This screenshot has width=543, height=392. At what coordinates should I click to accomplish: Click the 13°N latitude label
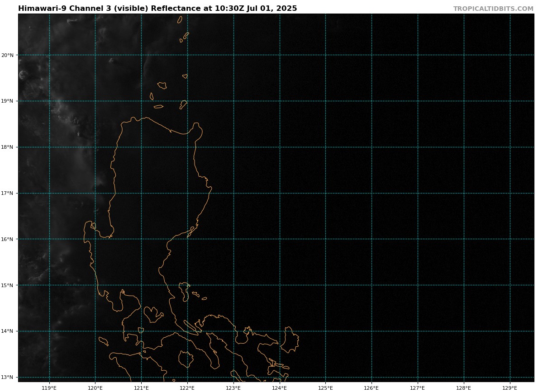(7, 378)
